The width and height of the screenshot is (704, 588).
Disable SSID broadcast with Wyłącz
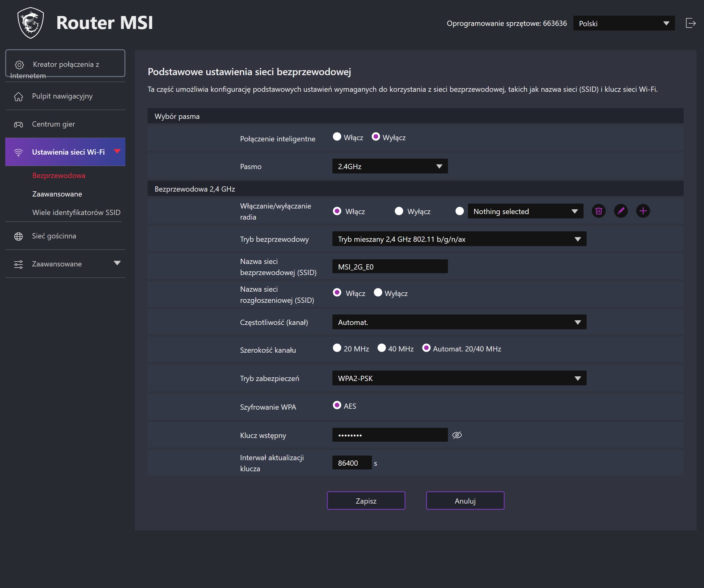(x=378, y=292)
